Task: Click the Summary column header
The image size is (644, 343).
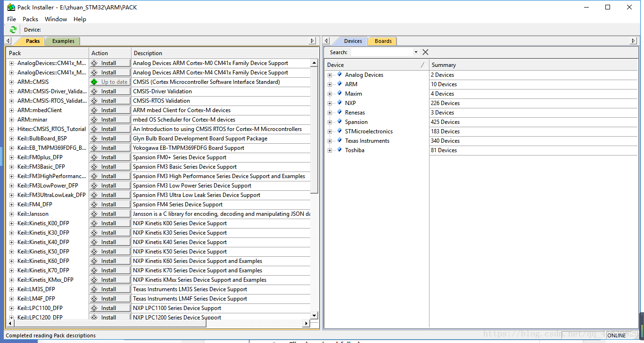Action: click(533, 65)
